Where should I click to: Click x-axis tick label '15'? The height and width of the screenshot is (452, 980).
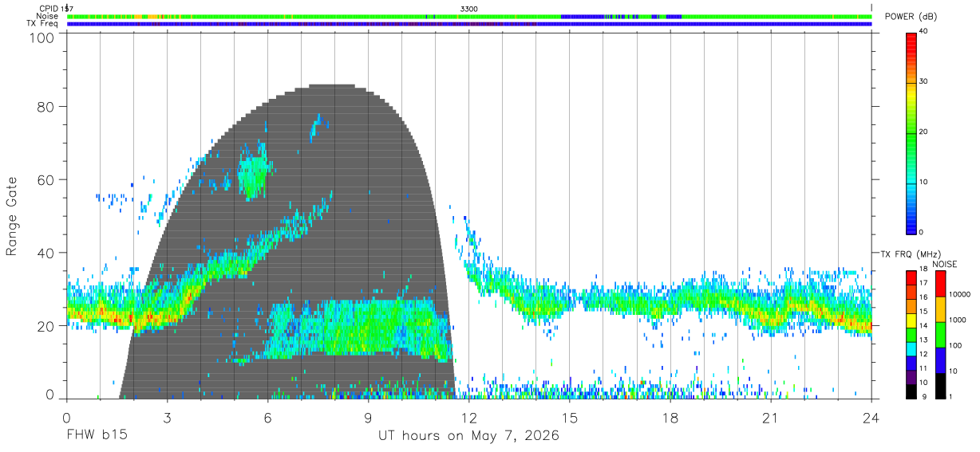569,418
